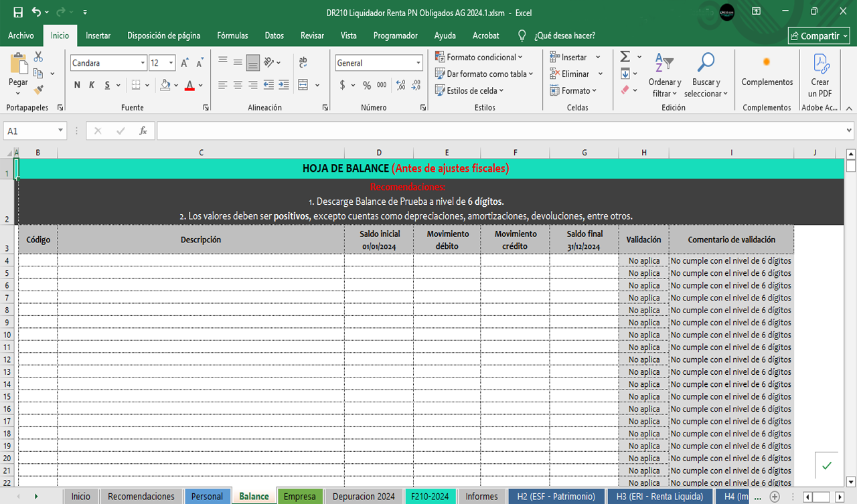Click Crear un PDF Adobe button
857x504 pixels.
click(x=820, y=75)
